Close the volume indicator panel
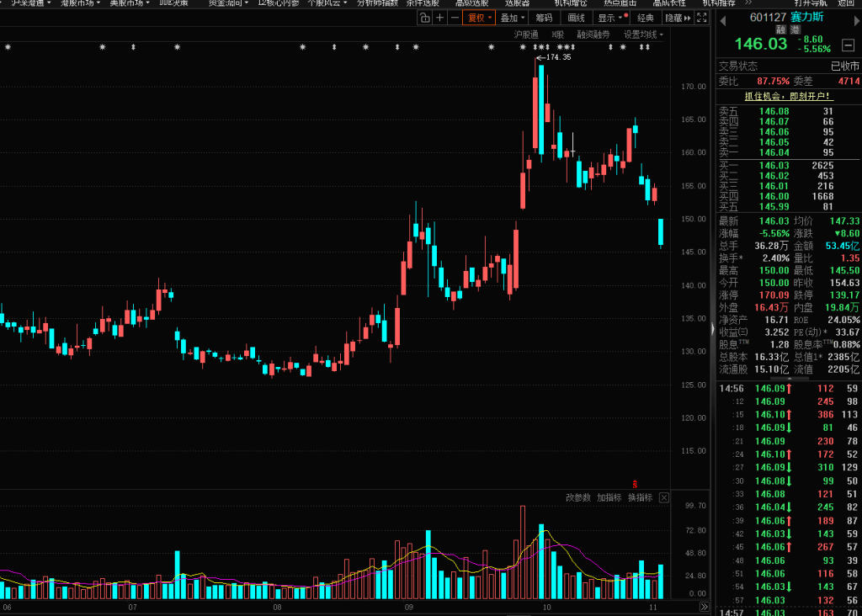862x616 pixels. tap(664, 498)
